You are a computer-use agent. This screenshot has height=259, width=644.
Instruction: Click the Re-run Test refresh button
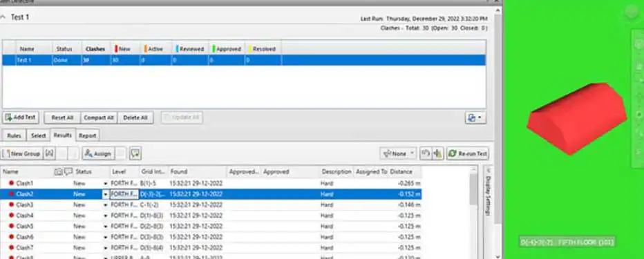pos(468,153)
